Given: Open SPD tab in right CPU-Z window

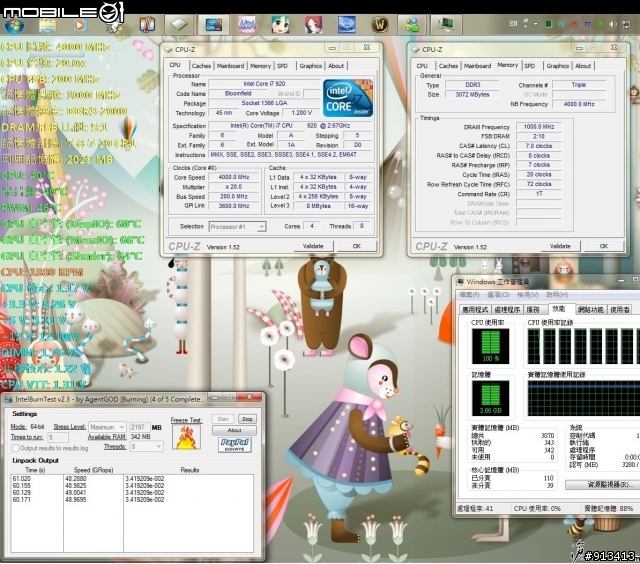Looking at the screenshot, I should coord(529,66).
